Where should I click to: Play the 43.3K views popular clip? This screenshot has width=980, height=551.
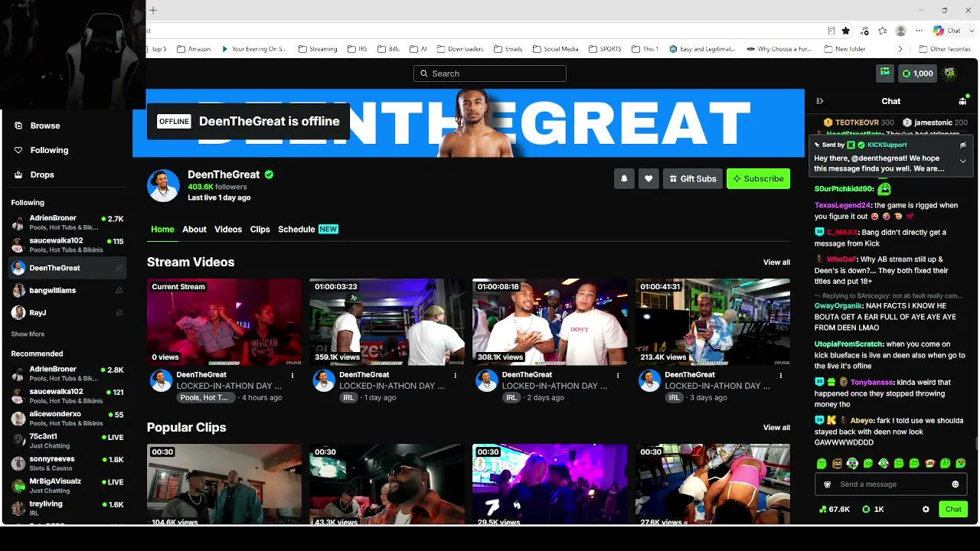point(387,484)
